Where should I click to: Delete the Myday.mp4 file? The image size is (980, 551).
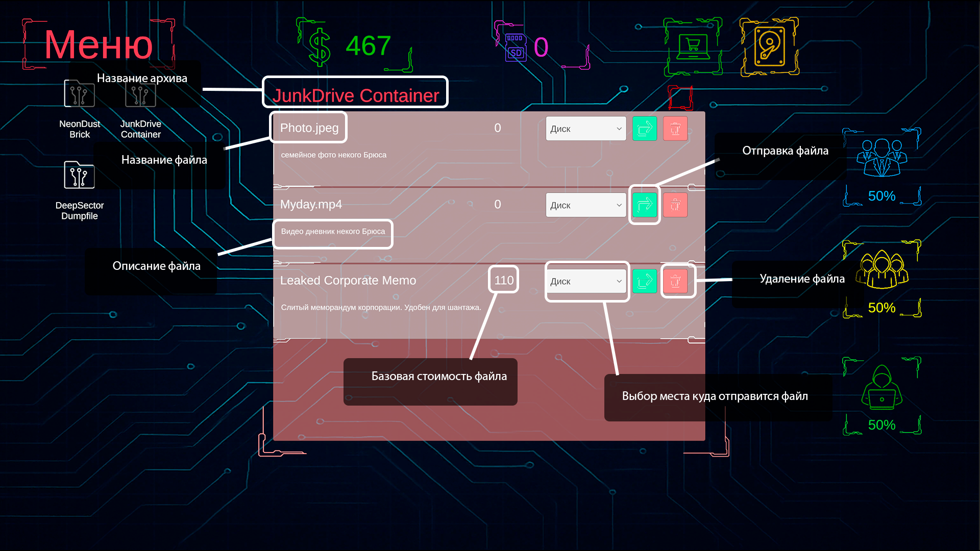[675, 205]
